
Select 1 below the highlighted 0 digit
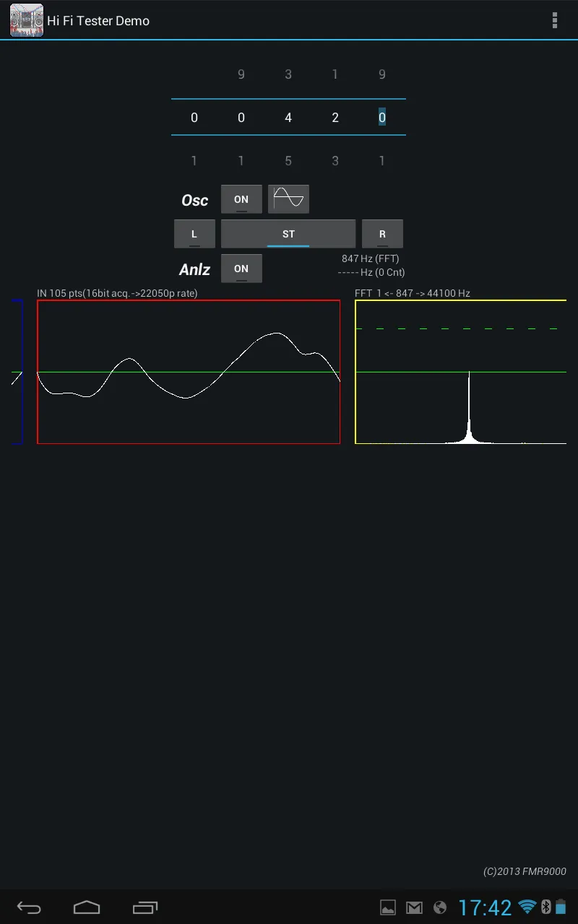(x=382, y=160)
